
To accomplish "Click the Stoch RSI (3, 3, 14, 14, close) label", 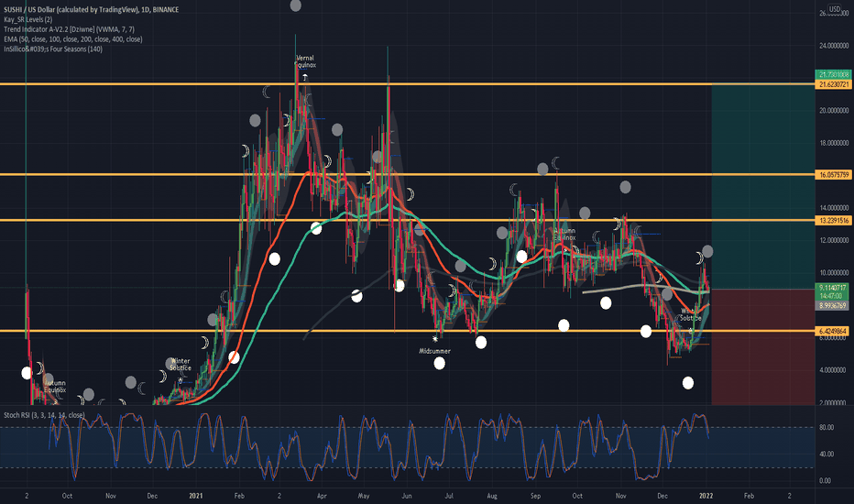I will 44,415.
